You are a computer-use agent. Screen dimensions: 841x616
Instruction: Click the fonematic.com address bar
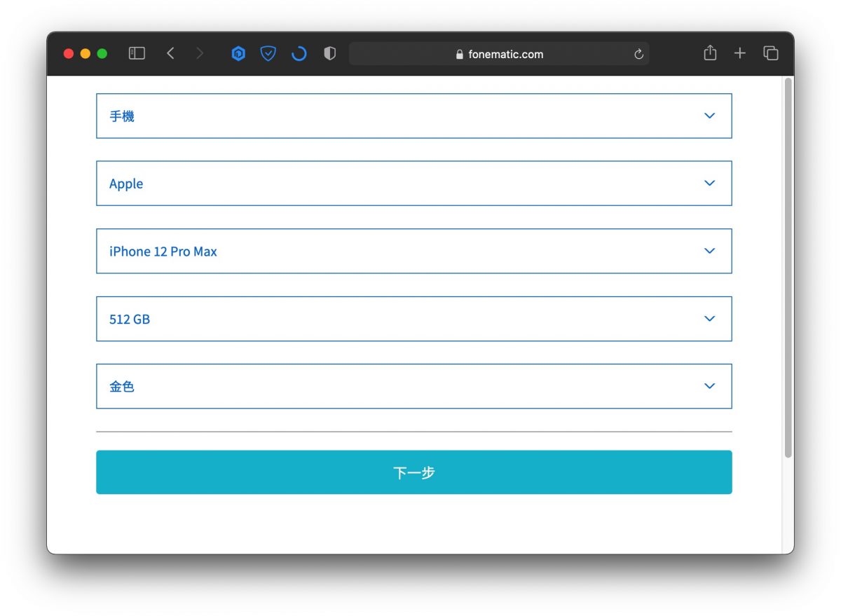(499, 54)
